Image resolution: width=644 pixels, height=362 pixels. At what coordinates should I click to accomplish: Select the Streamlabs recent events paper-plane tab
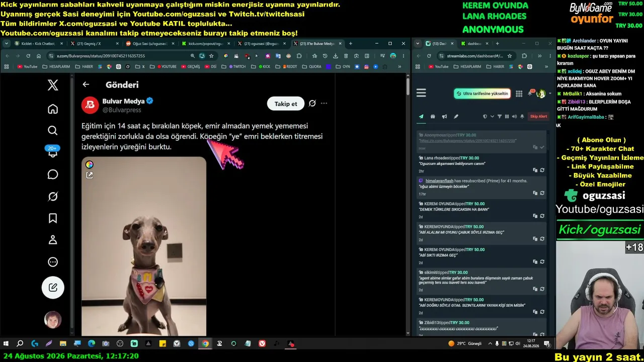tap(421, 117)
